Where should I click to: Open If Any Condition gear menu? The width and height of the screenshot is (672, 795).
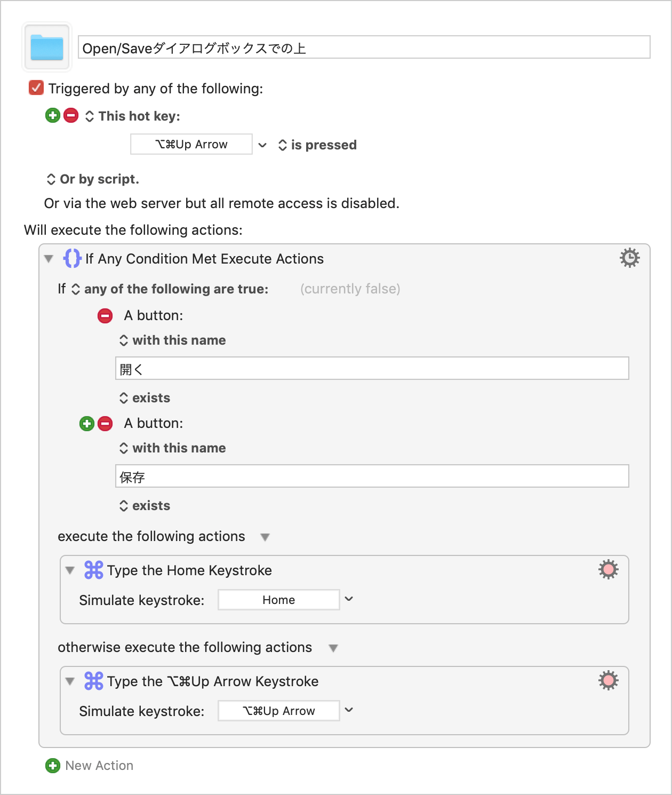point(629,258)
